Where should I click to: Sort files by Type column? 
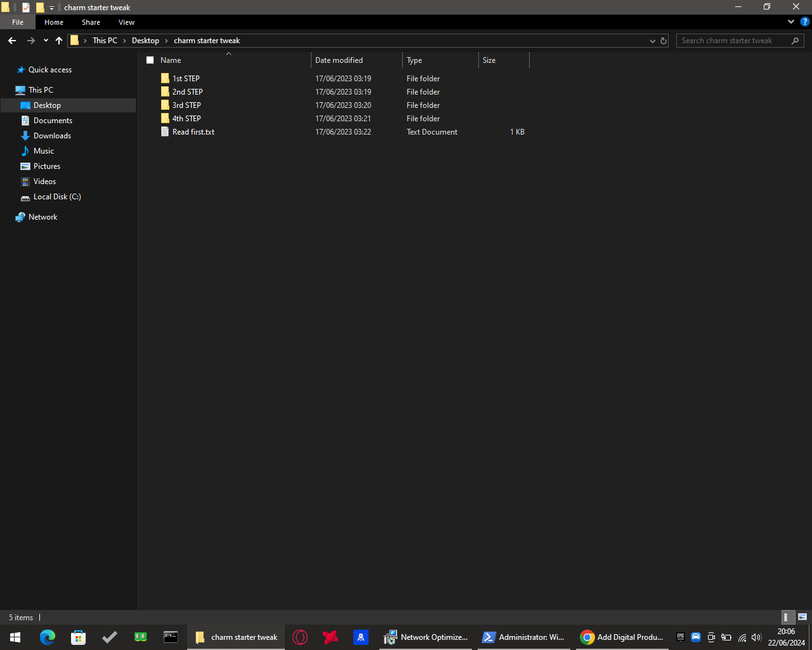[440, 60]
